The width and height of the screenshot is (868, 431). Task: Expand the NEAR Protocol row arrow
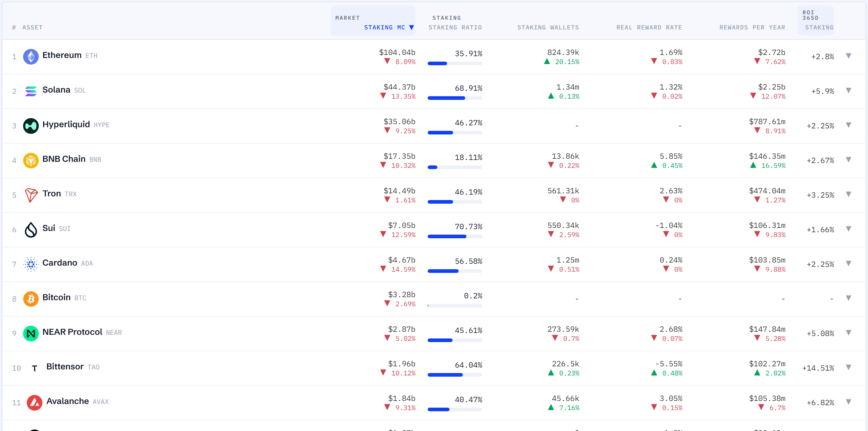click(x=849, y=333)
